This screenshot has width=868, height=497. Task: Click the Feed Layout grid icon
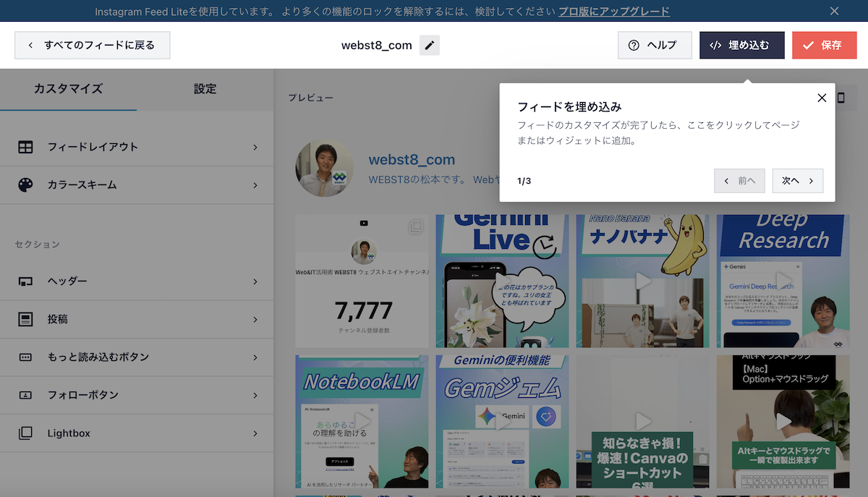pos(25,147)
